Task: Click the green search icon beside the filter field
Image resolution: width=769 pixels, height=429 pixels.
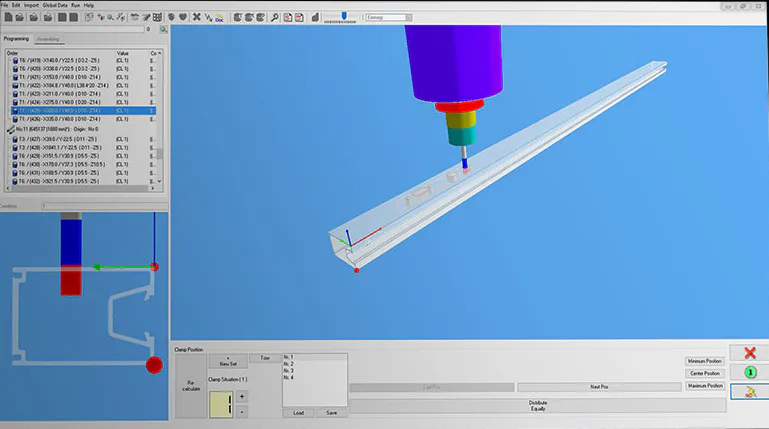Action: [x=163, y=29]
